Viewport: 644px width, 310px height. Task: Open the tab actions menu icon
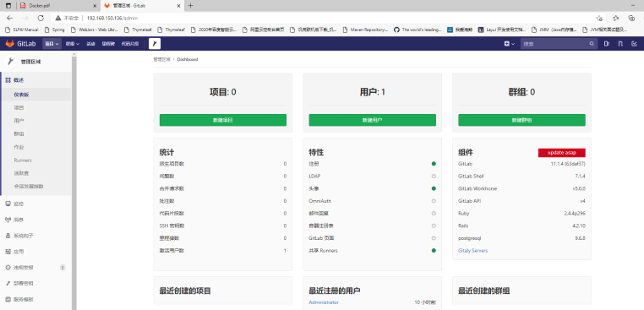[8, 6]
